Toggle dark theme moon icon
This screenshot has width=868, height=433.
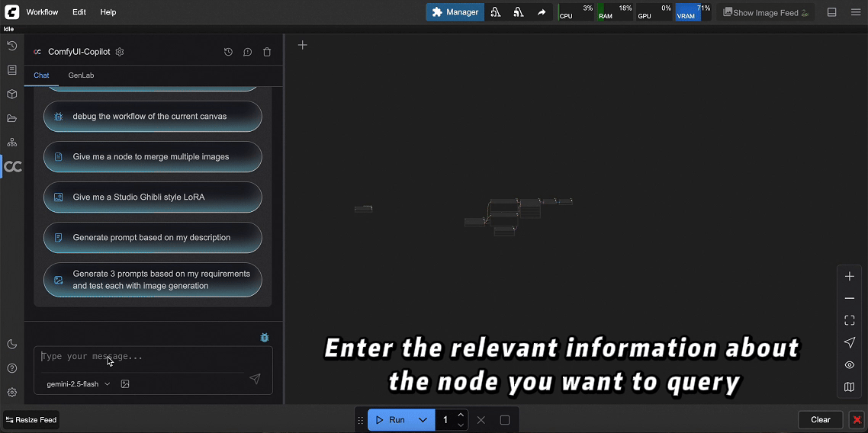pyautogui.click(x=11, y=345)
